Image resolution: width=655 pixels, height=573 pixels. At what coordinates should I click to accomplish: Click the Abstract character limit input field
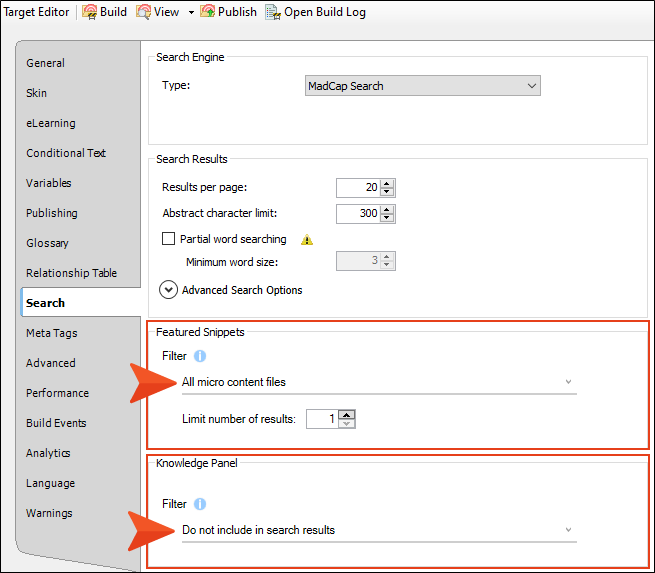(x=357, y=213)
